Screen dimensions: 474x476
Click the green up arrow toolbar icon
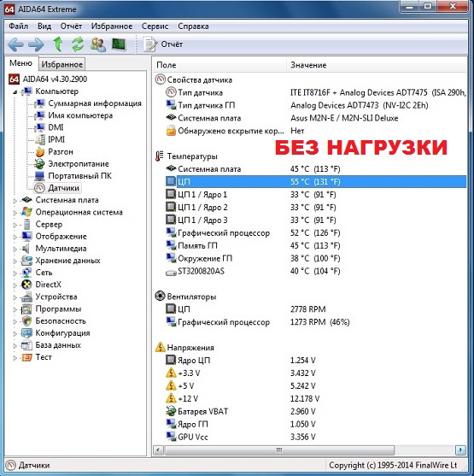(58, 44)
